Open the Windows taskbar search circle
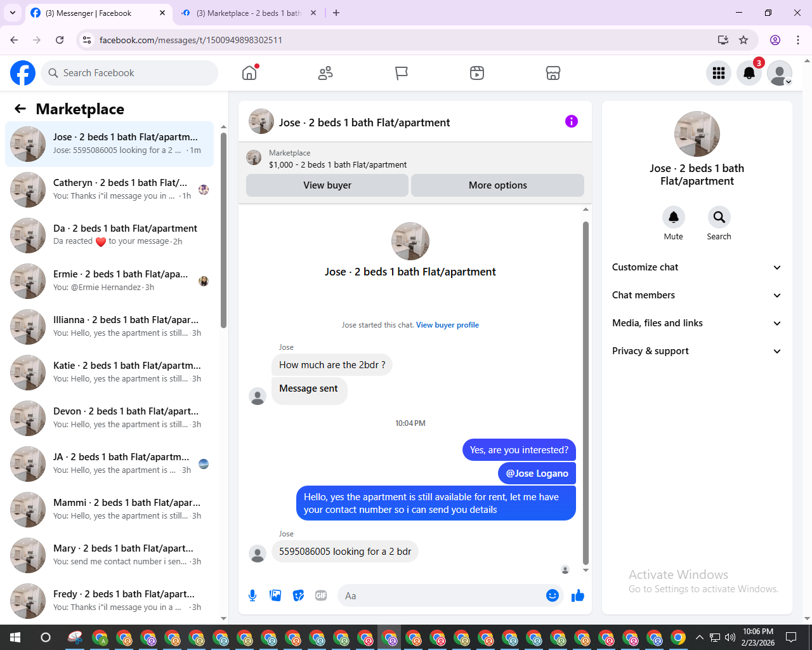The image size is (812, 650). (x=45, y=637)
